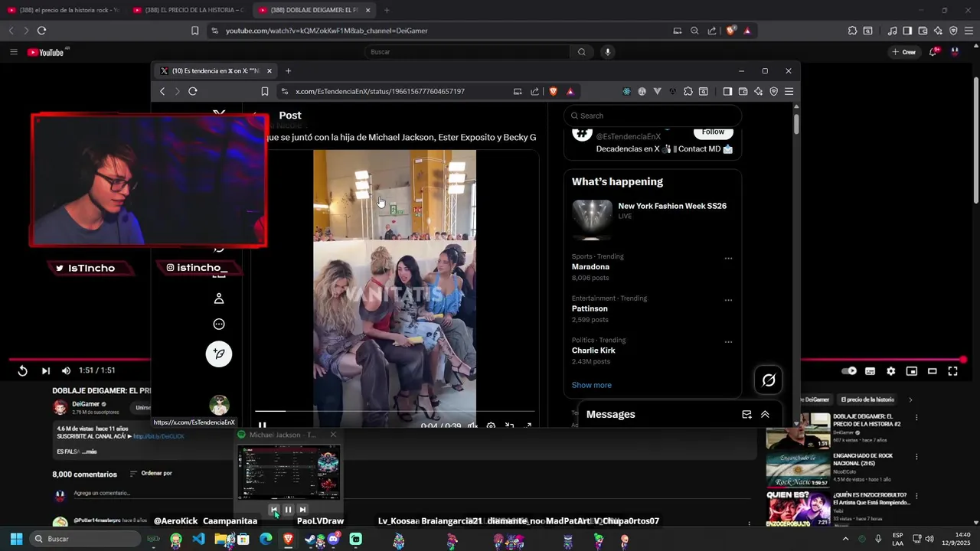Open more options for Charlie Kirk trend
980x551 pixels.
(x=728, y=342)
